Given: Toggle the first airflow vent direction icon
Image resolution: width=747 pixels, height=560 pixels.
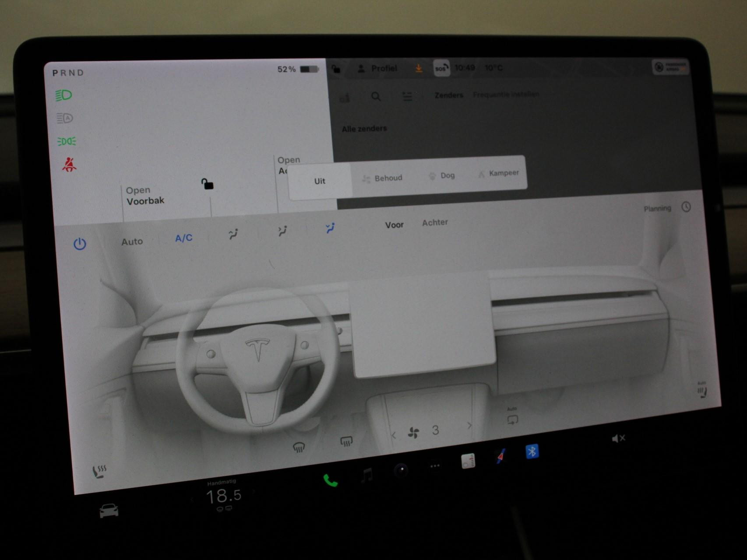Looking at the screenshot, I should (x=233, y=234).
